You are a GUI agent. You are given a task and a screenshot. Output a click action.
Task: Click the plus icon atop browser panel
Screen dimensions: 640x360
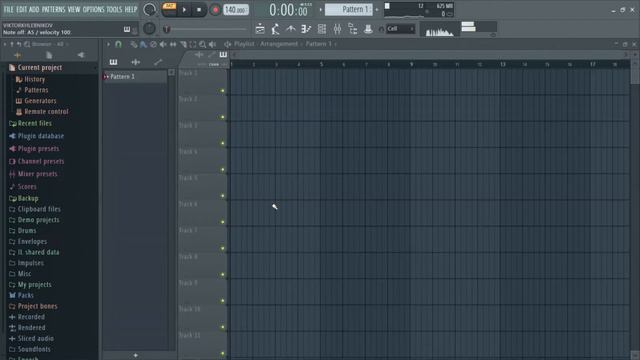pos(18,55)
